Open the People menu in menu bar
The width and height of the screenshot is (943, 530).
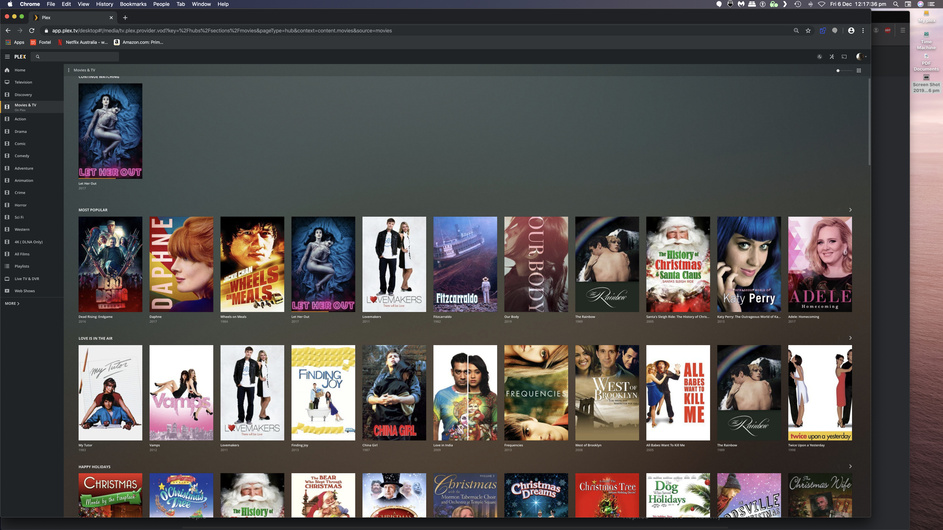(161, 4)
